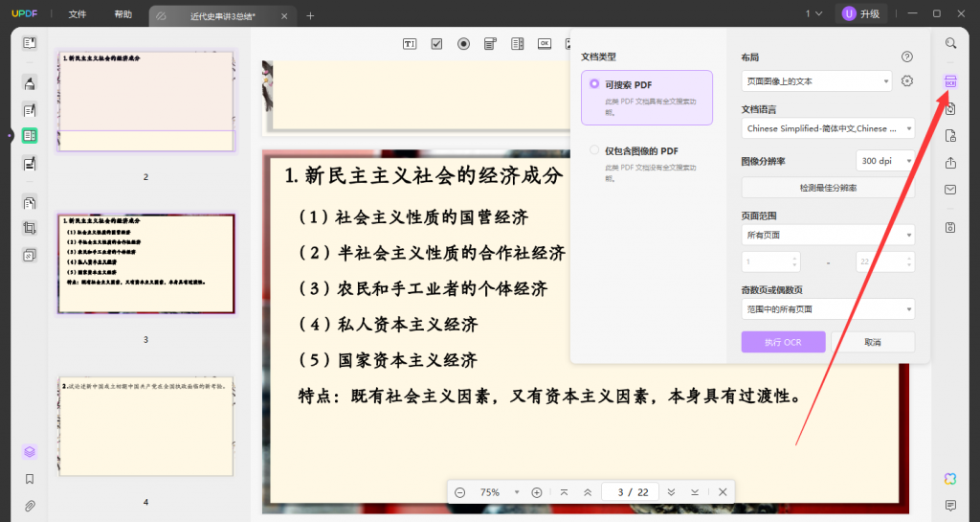Expand the 文档语言 dropdown
The image size is (980, 522).
click(x=828, y=128)
